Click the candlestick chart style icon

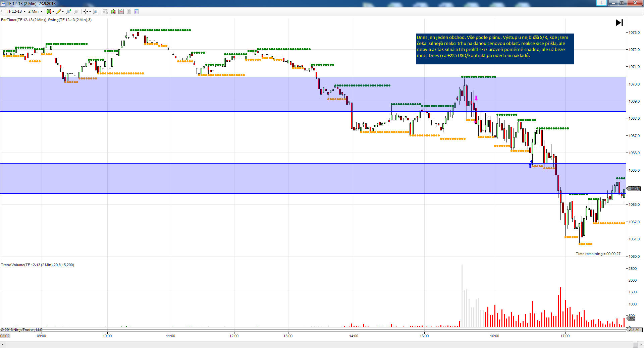point(49,11)
